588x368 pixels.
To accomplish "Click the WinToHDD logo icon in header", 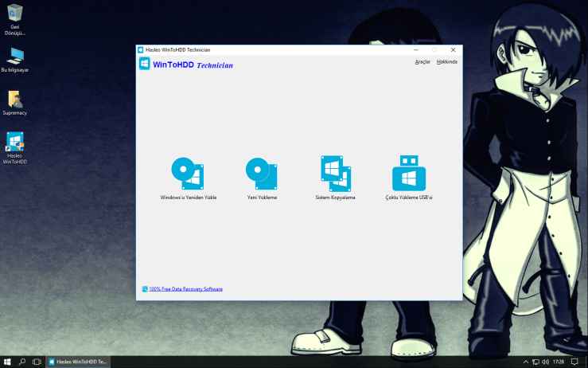I will click(x=144, y=64).
